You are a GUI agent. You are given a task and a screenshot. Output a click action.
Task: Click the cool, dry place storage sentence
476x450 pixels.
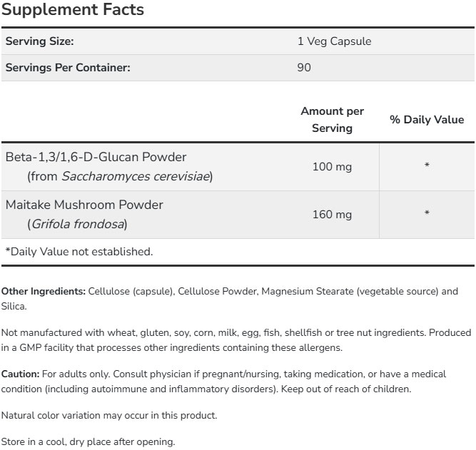[x=88, y=441]
